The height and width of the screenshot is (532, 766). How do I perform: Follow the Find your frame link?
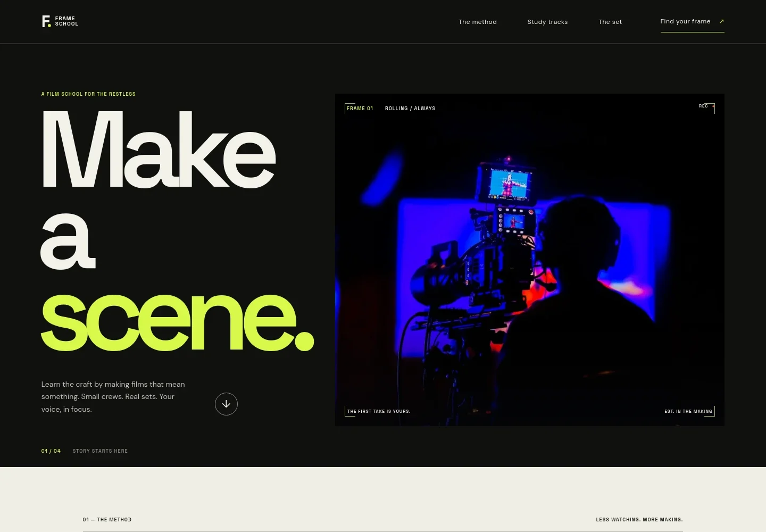click(692, 22)
